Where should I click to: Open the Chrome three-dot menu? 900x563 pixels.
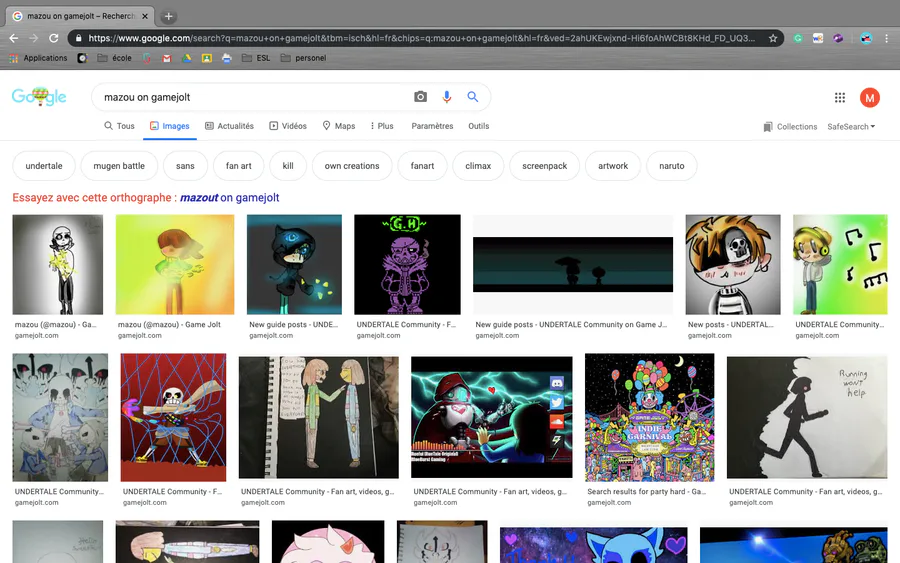(886, 38)
